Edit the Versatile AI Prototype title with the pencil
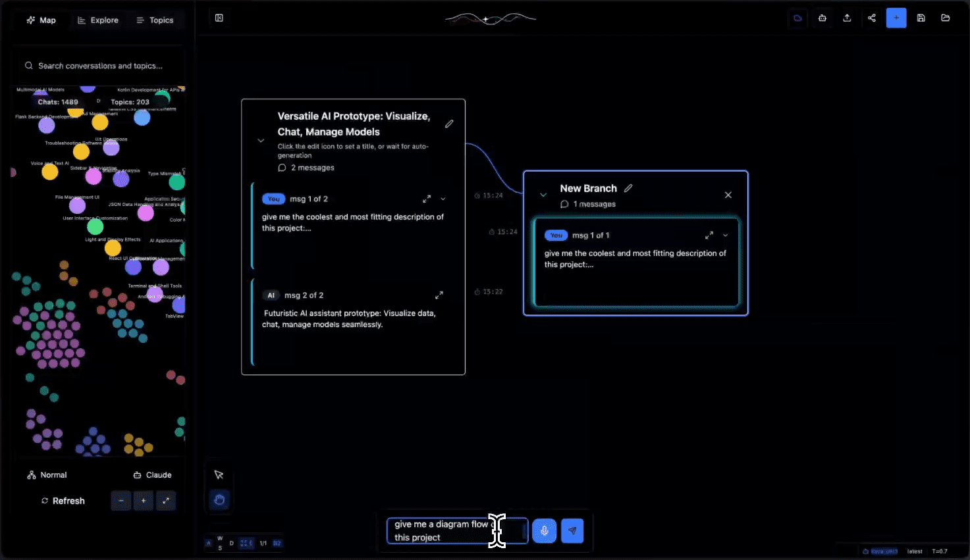Screen dimensions: 970x560 (449, 124)
